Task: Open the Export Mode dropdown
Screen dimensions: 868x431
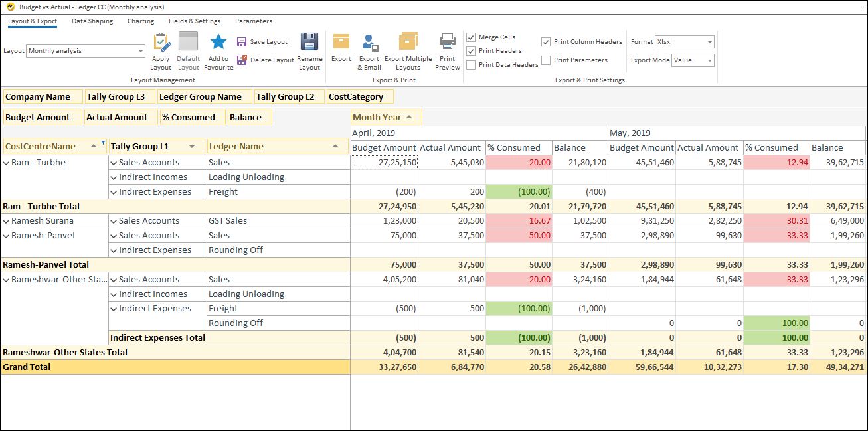Action: [x=692, y=59]
